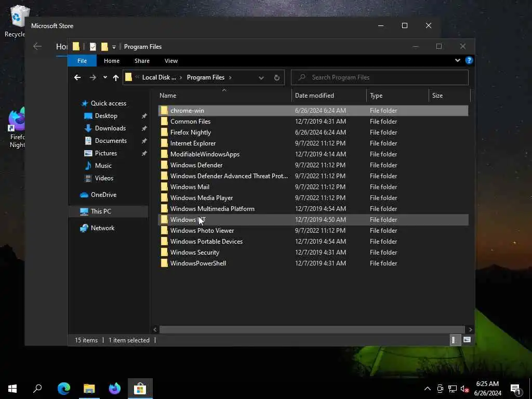The width and height of the screenshot is (532, 399).
Task: Click the Forward arrow in File Explorer
Action: (92, 77)
